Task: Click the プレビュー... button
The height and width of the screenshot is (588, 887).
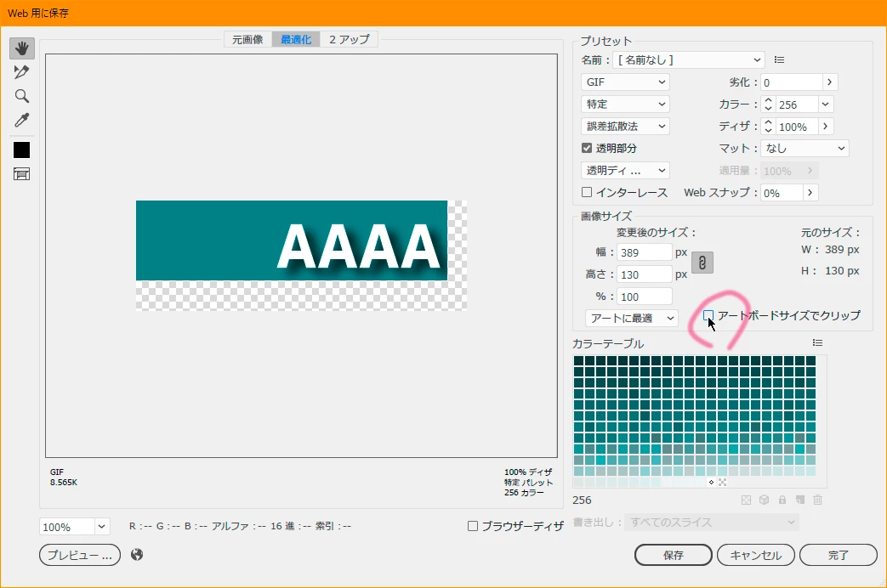Action: click(80, 555)
